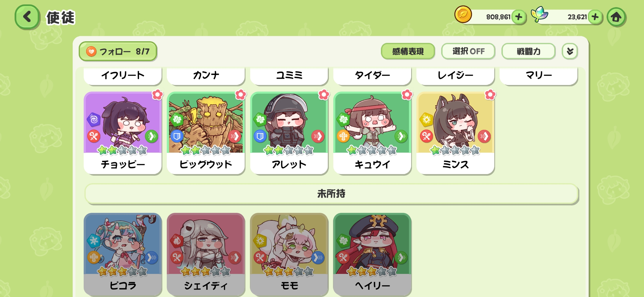644x297 pixels.
Task: Add gold coins with plus icon
Action: (519, 17)
